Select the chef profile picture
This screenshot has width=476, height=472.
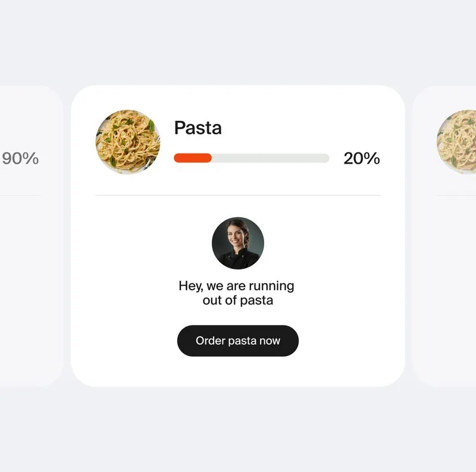(237, 242)
